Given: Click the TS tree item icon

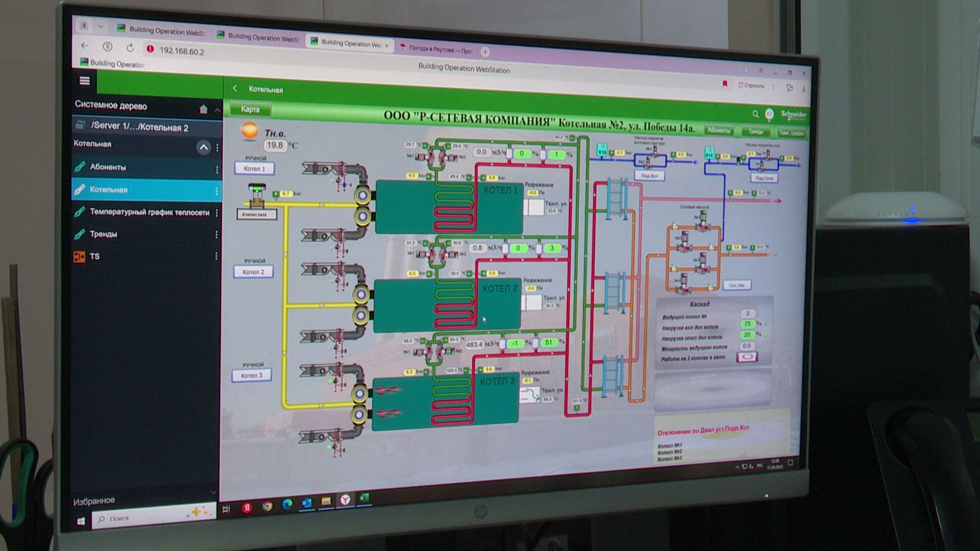Looking at the screenshot, I should tap(80, 256).
